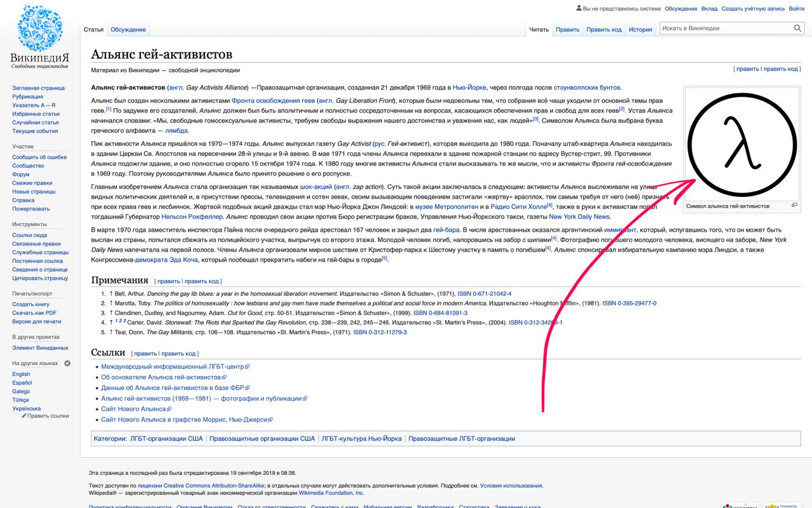Open the Править tab
Screen dimensions: 812x508
click(568, 29)
